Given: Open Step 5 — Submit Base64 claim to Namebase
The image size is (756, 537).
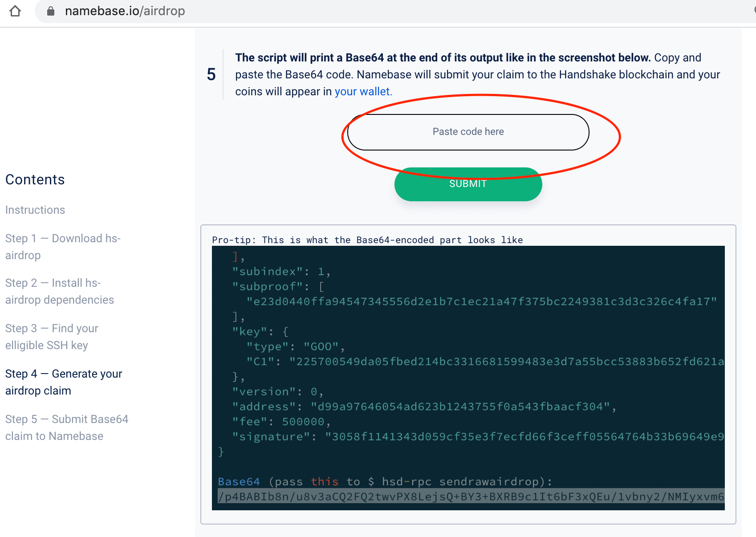Looking at the screenshot, I should pyautogui.click(x=67, y=427).
